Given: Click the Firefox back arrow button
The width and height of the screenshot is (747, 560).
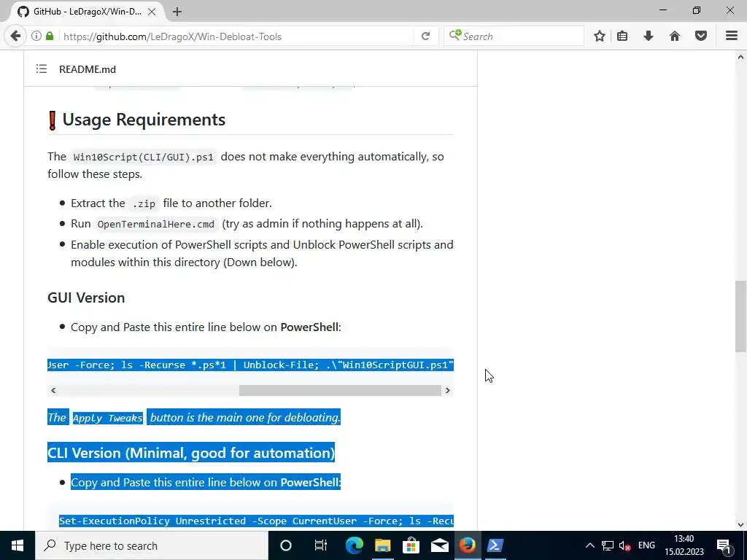Looking at the screenshot, I should pos(15,36).
